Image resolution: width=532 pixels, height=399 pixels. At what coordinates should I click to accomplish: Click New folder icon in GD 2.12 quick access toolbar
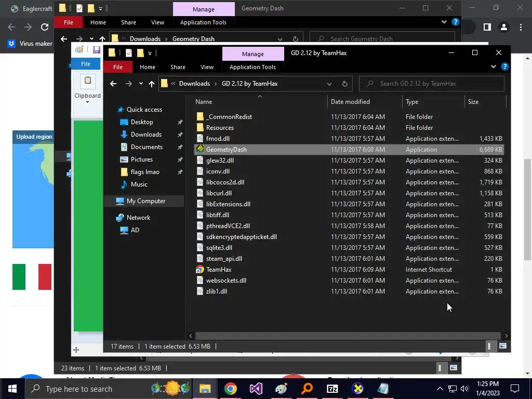click(140, 53)
